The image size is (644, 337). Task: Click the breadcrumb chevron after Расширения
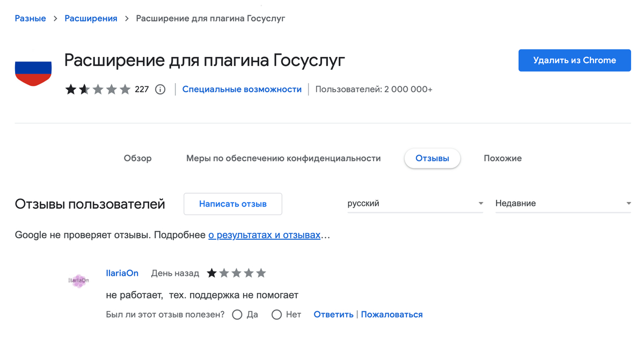(x=127, y=19)
